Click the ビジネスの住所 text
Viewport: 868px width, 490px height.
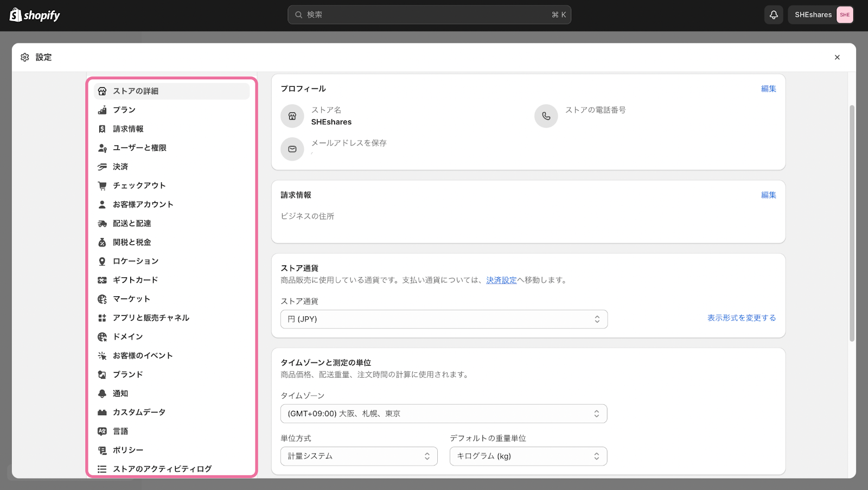[x=308, y=217]
